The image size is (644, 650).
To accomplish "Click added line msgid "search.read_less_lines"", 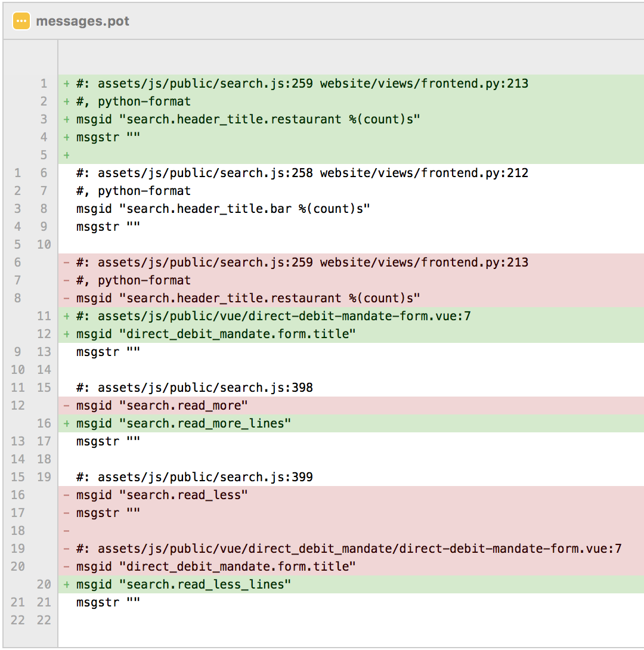I will pyautogui.click(x=184, y=584).
